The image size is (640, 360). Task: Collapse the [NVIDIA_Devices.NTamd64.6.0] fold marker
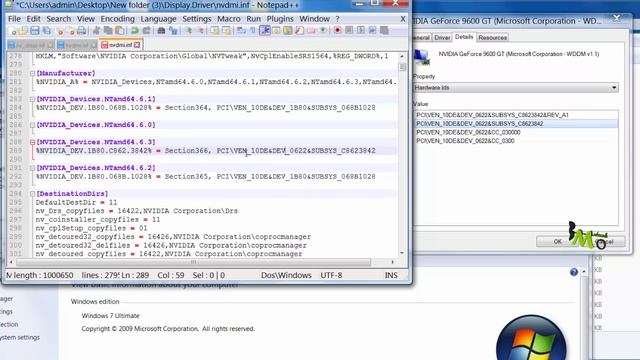point(32,125)
